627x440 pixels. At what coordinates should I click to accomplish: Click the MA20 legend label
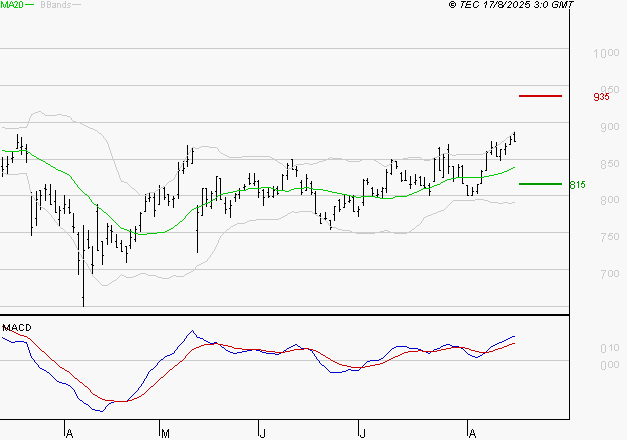tap(12, 5)
